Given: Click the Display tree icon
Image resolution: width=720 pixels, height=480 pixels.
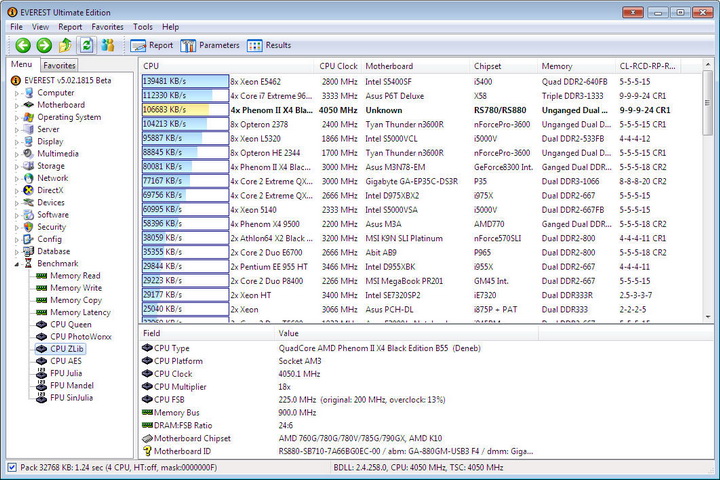Looking at the screenshot, I should tap(29, 141).
